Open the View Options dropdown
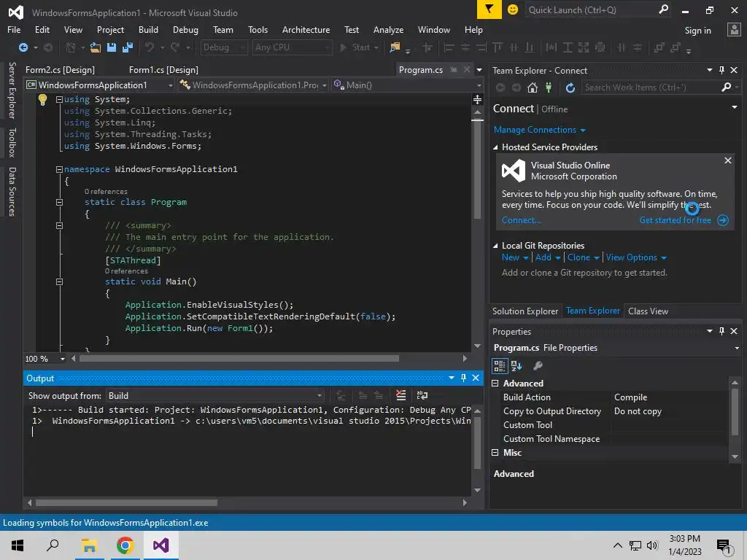This screenshot has width=747, height=560. point(636,257)
